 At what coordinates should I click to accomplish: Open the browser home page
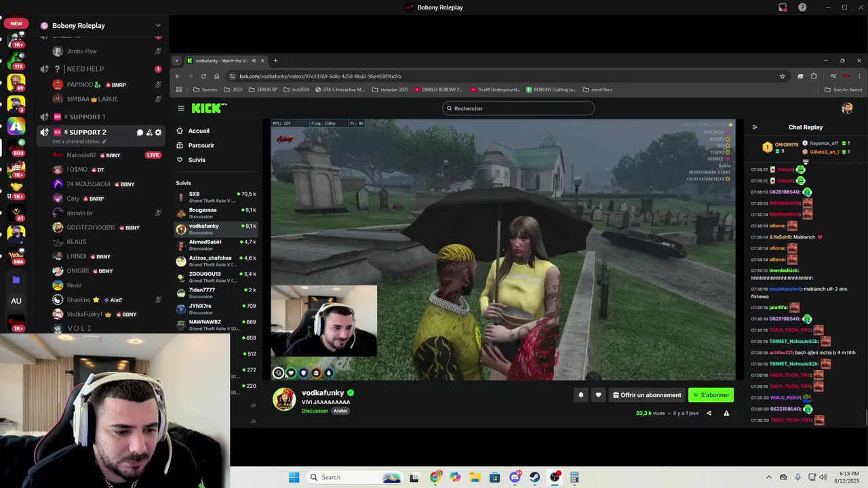[216, 76]
